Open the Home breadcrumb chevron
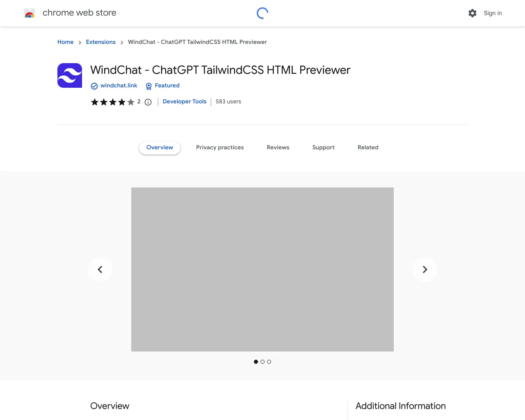The image size is (525, 420). 80,42
